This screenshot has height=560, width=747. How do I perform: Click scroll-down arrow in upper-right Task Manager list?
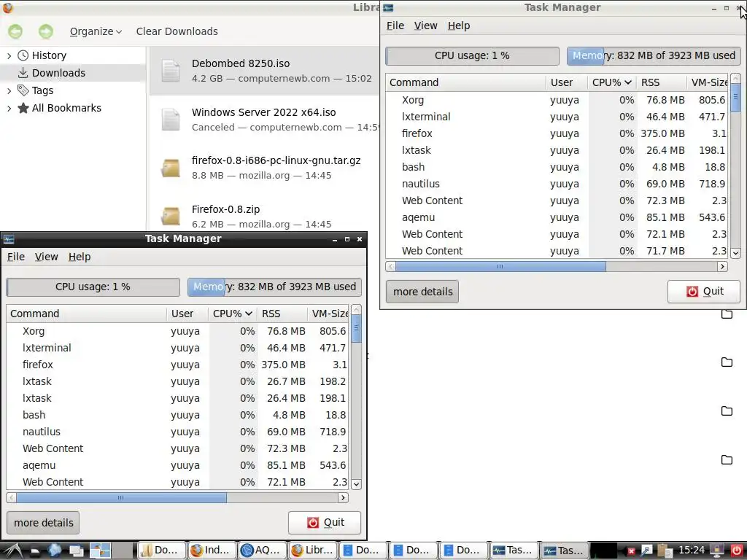point(735,253)
